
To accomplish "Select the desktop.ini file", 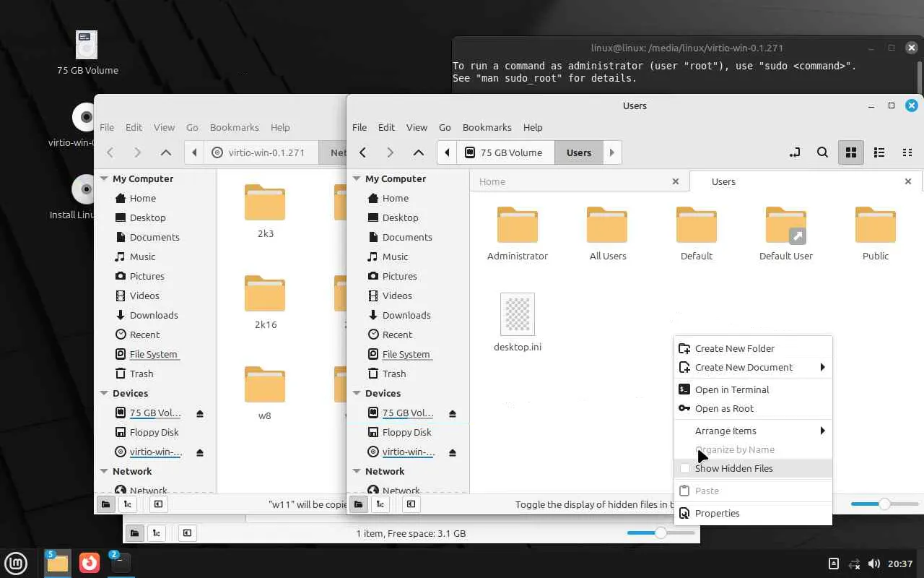I will pos(518,322).
